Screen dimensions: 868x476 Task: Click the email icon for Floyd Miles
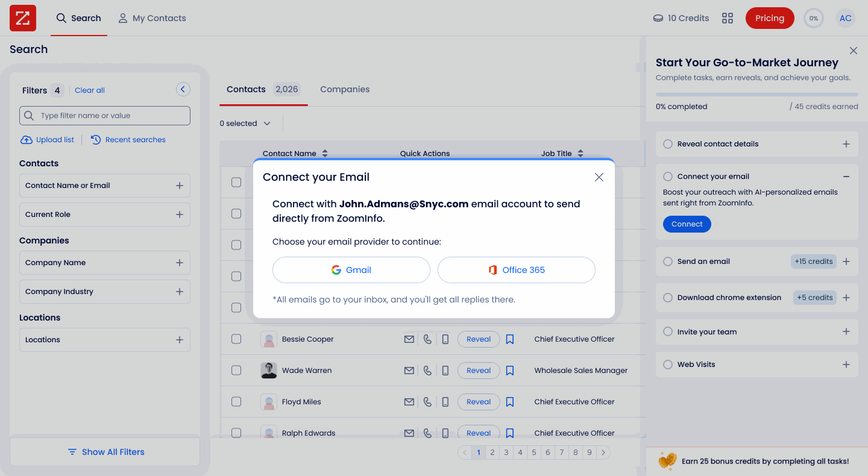pos(409,402)
